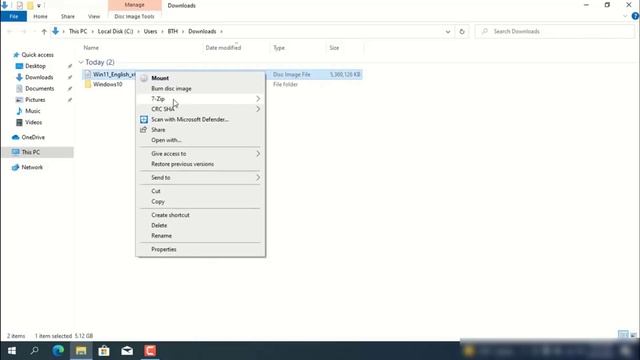Image resolution: width=640 pixels, height=360 pixels.
Task: Click the Music note icon in sidebar
Action: [x=19, y=111]
